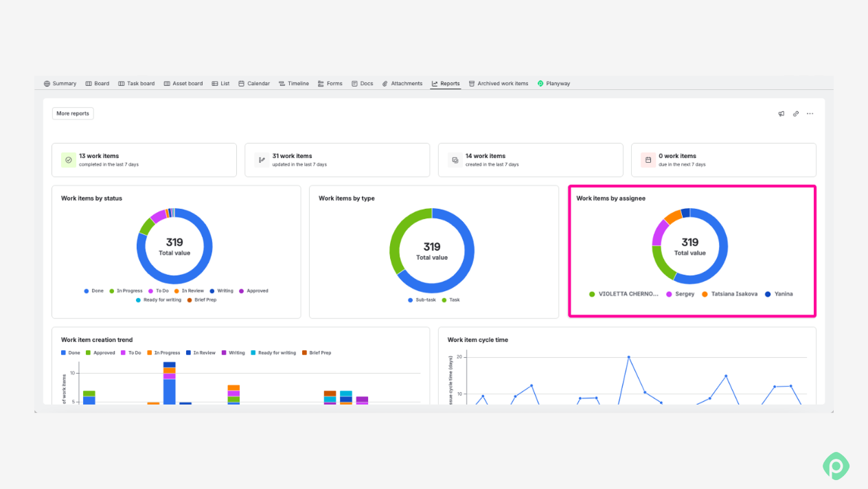Click the icon on the 14 created items card
Viewport: 868px width, 489px height.
(x=455, y=160)
